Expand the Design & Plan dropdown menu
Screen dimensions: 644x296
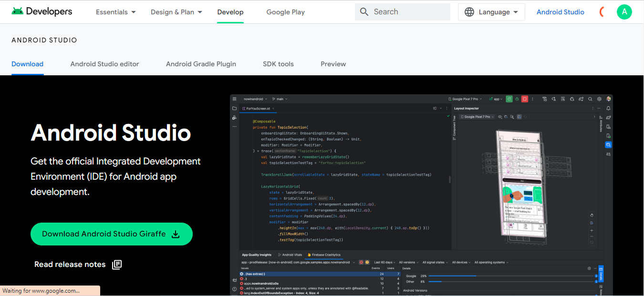coord(177,12)
